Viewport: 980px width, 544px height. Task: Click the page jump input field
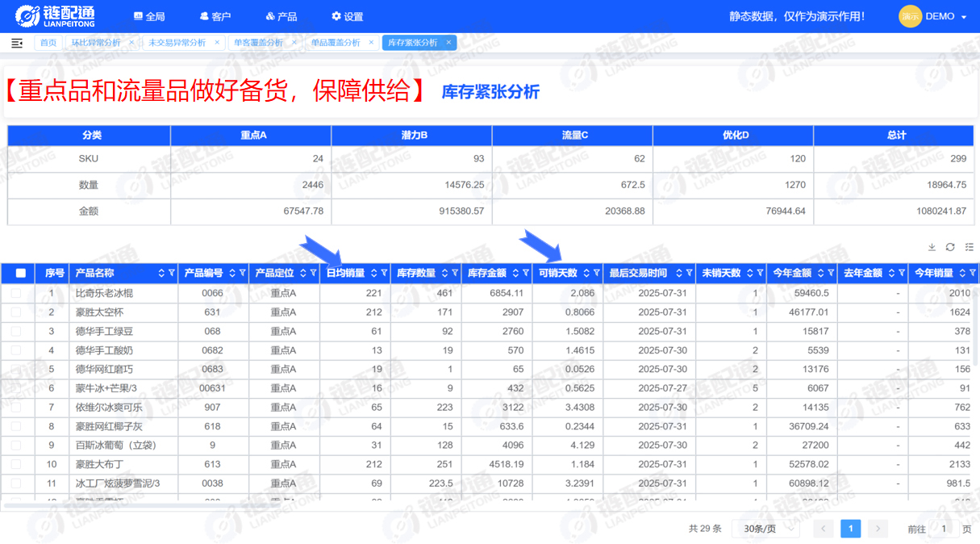(944, 529)
